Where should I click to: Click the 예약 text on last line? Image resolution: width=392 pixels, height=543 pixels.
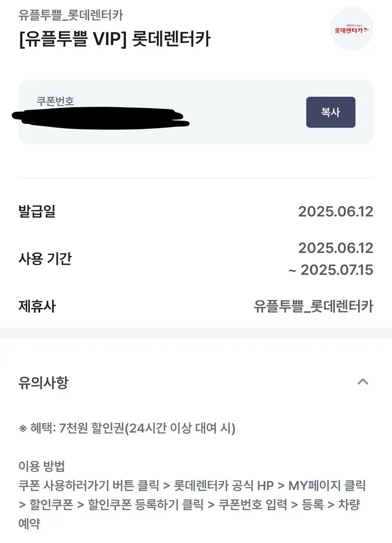(x=29, y=524)
